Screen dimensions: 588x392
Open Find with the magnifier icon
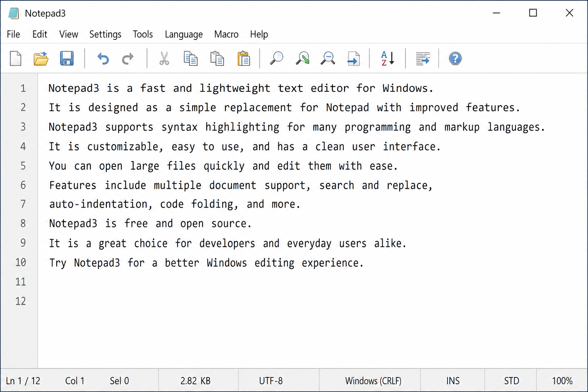coord(276,59)
